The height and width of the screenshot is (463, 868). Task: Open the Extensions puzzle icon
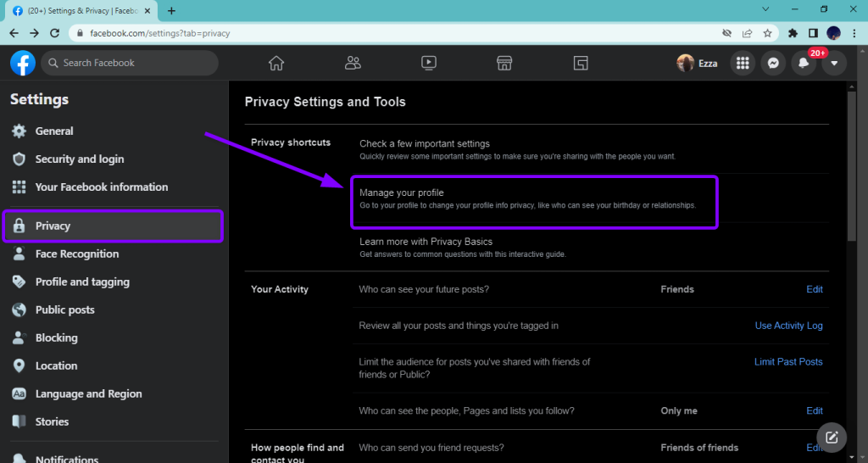[793, 33]
